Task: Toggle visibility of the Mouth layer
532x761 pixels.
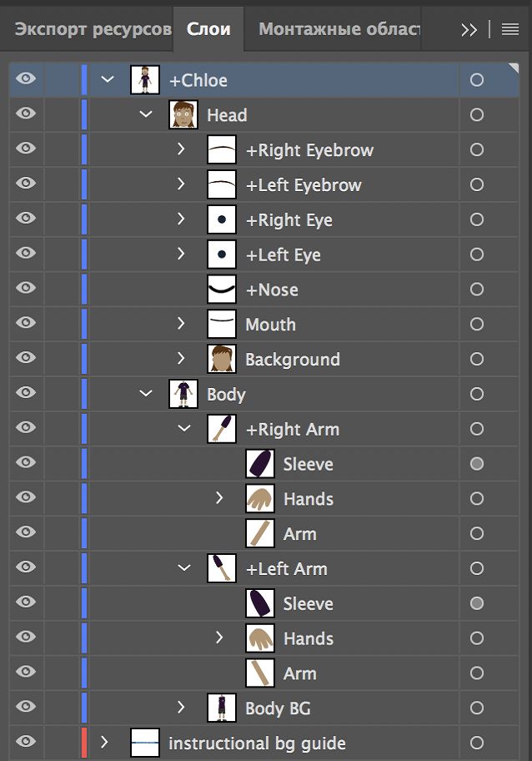Action: pos(27,324)
